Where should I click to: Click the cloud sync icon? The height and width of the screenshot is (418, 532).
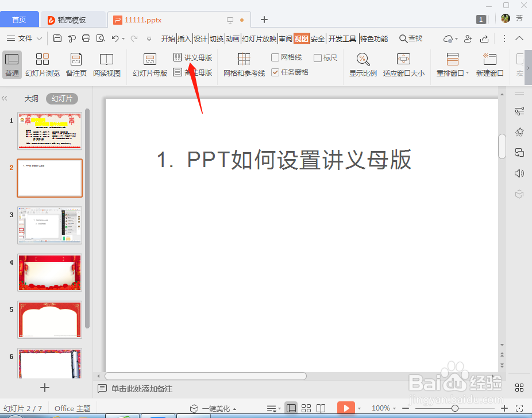tap(448, 38)
